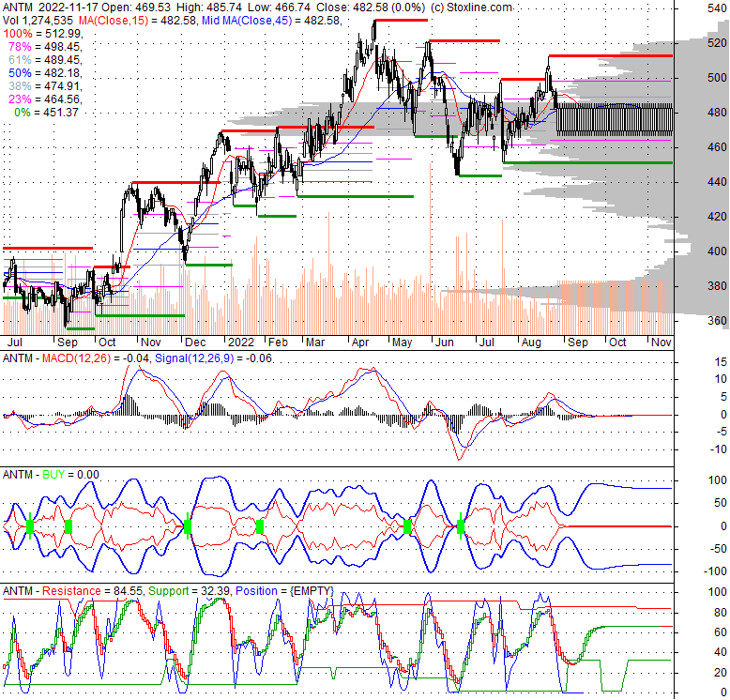The width and height of the screenshot is (730, 700).
Task: Click the 540 price axis label
Action: (717, 8)
